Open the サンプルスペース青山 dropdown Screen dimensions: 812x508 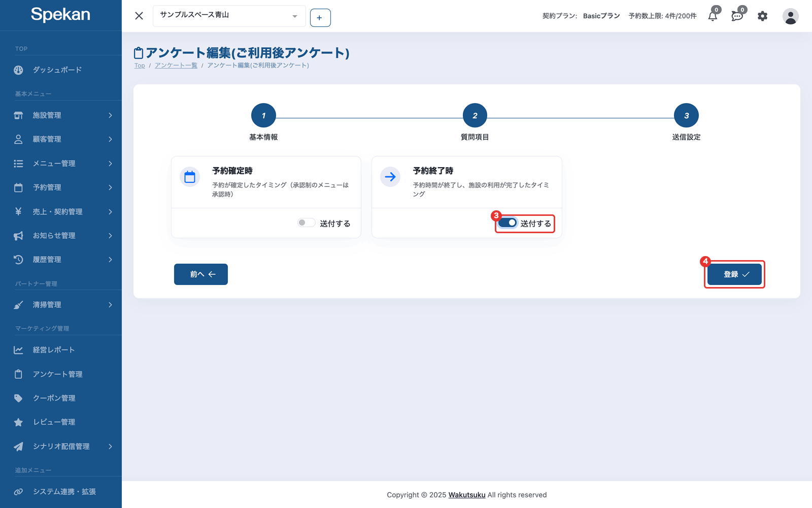tap(229, 16)
